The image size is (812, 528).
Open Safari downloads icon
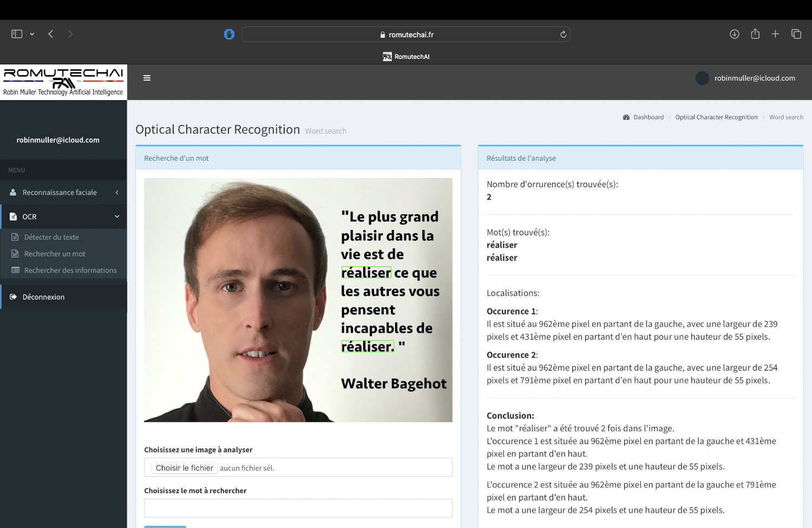pos(734,34)
